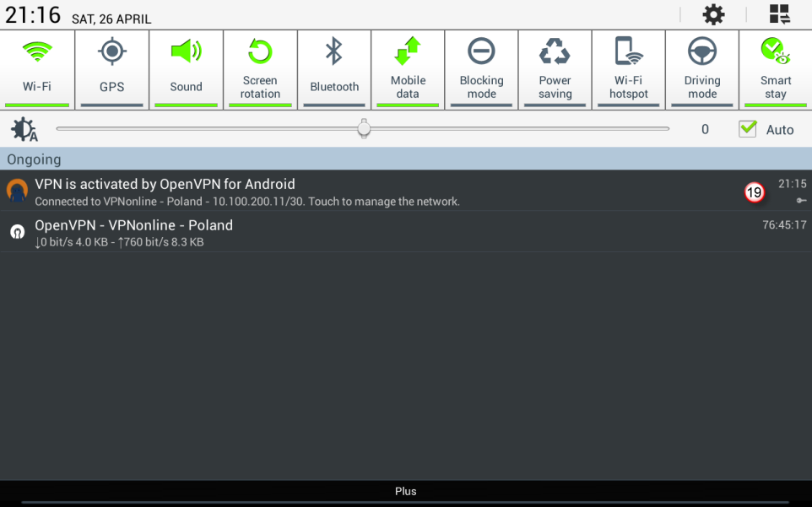Disable the Screen rotation quick setting

260,69
